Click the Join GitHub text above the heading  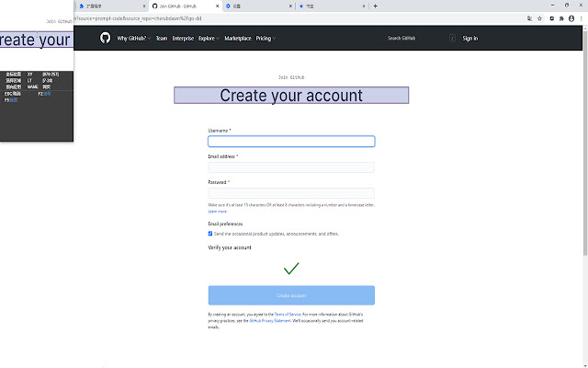pos(291,77)
